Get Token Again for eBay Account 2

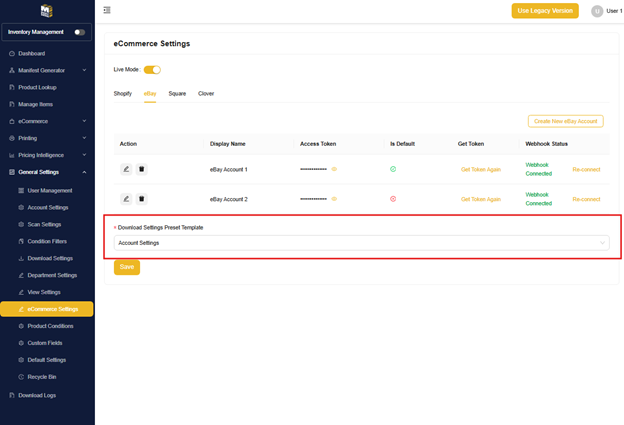481,199
